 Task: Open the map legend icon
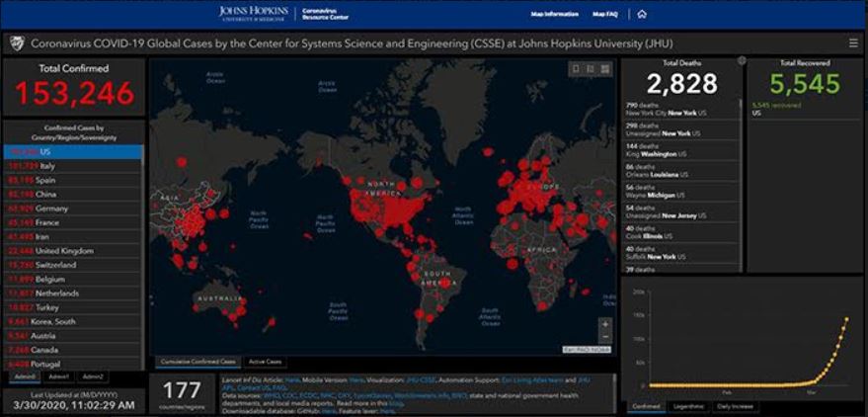pyautogui.click(x=591, y=68)
